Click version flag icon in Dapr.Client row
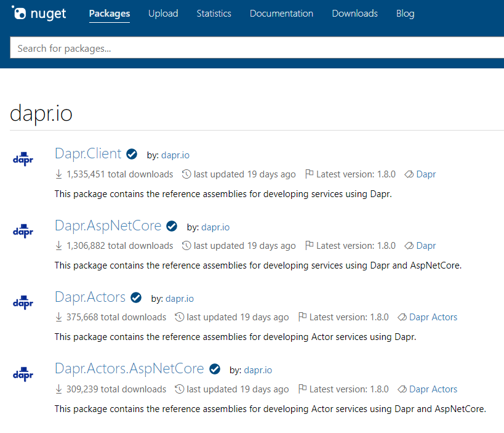 pyautogui.click(x=309, y=174)
